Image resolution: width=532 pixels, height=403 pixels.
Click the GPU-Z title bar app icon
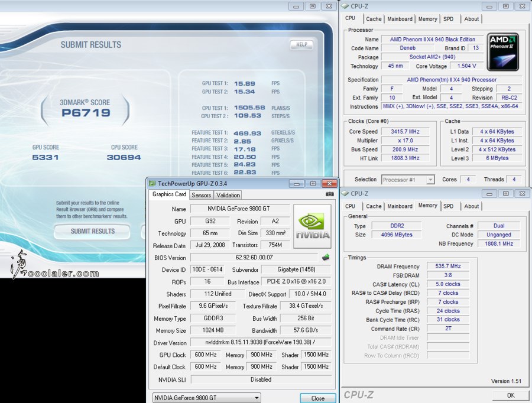tap(153, 184)
